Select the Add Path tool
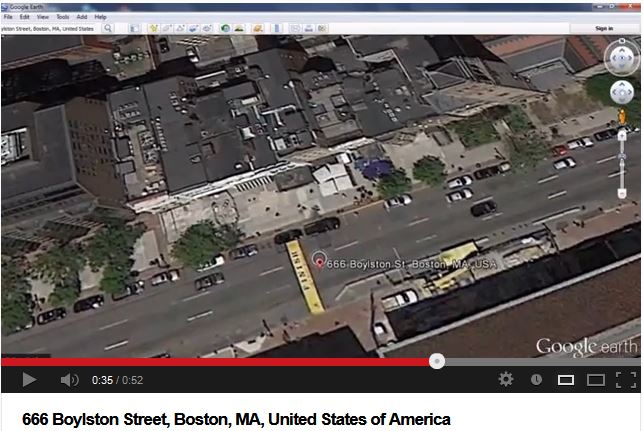643x431 pixels. [x=180, y=28]
